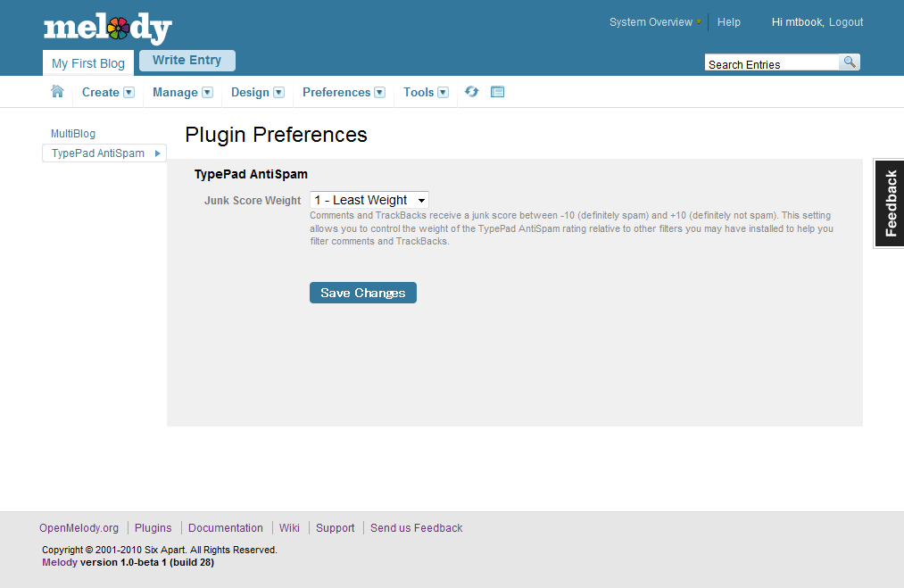The width and height of the screenshot is (904, 588).
Task: Click the Search Entries field
Action: pyautogui.click(x=771, y=62)
